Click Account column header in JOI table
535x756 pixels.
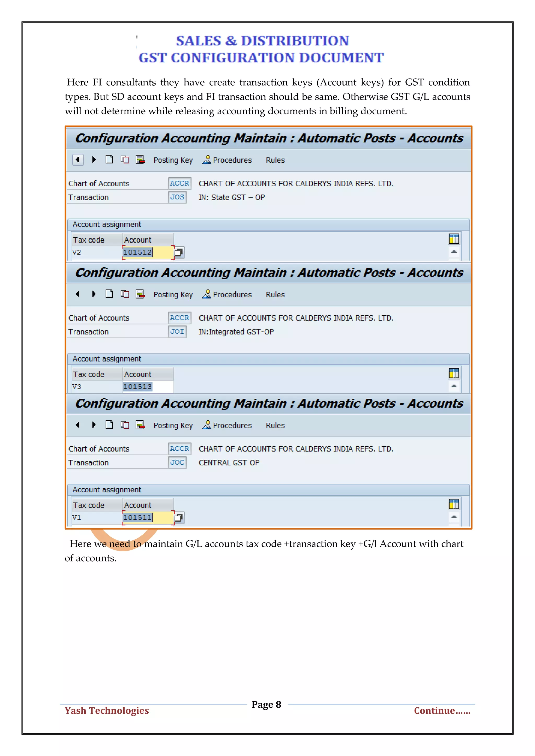(x=148, y=374)
